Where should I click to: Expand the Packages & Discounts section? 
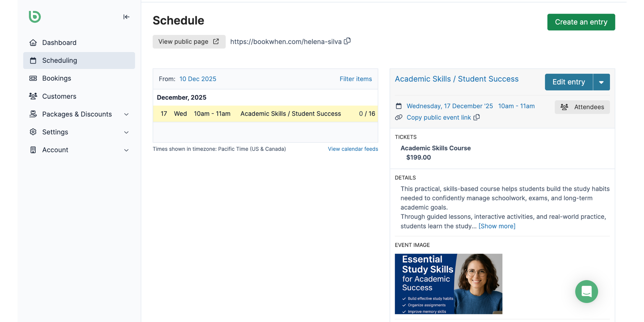click(x=126, y=114)
